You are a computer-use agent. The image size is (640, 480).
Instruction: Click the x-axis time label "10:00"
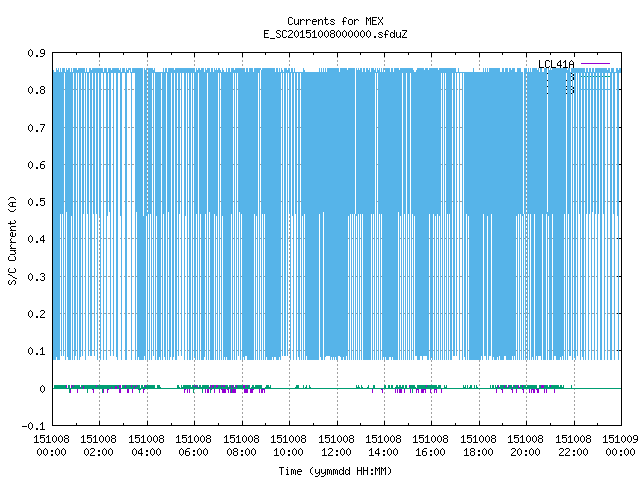coord(289,452)
